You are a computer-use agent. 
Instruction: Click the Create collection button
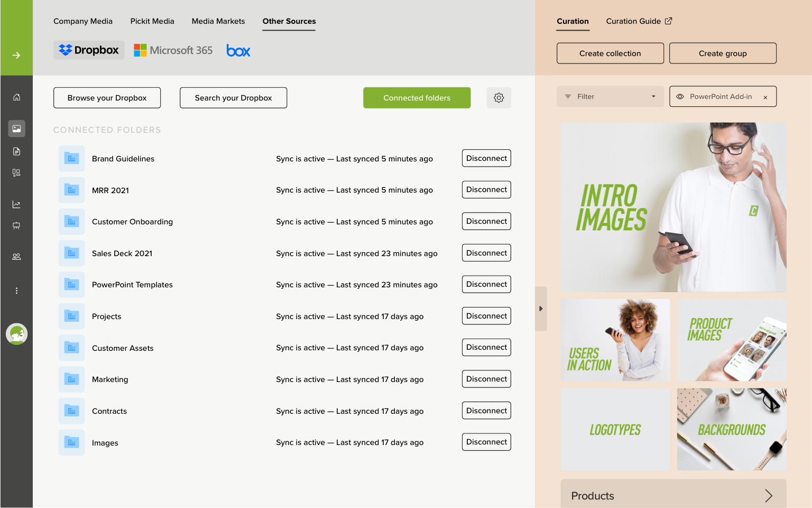[x=610, y=53]
